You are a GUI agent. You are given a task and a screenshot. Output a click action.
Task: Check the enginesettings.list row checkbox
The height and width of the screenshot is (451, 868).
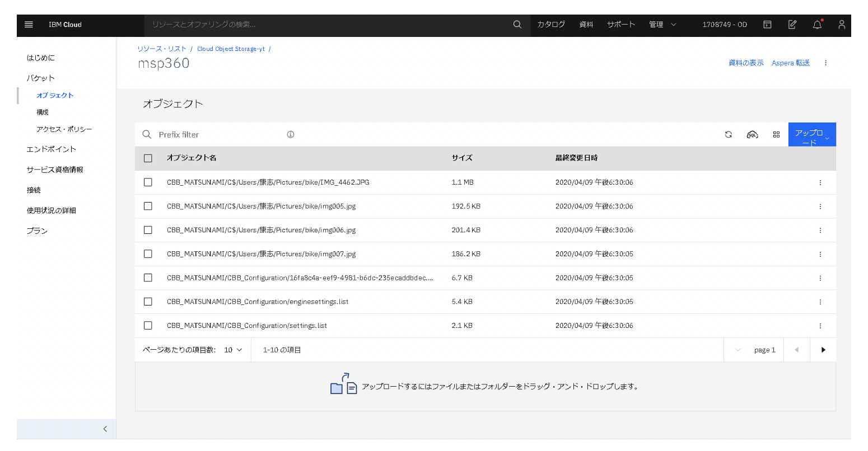(148, 302)
